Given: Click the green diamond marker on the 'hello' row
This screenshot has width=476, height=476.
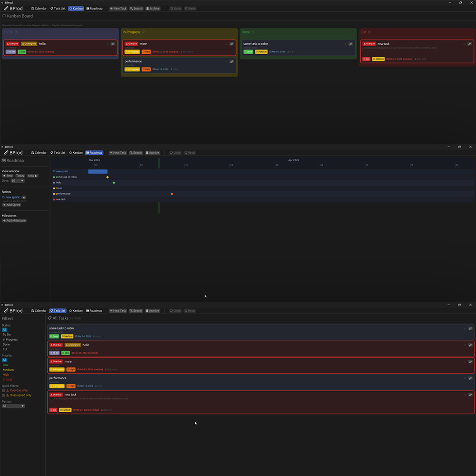Looking at the screenshot, I should pos(114,182).
